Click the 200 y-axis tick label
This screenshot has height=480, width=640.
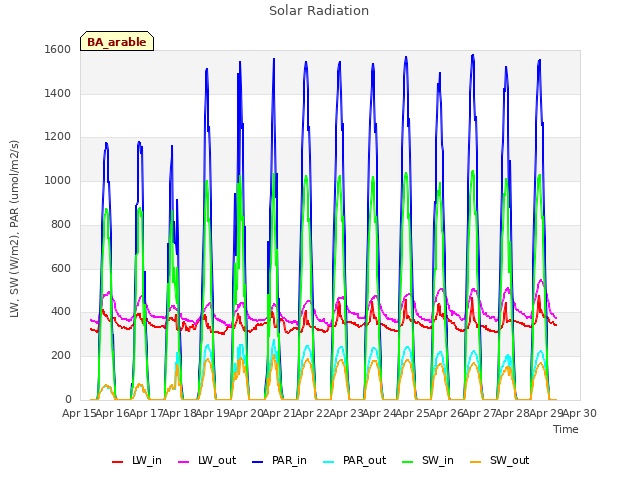[61, 356]
